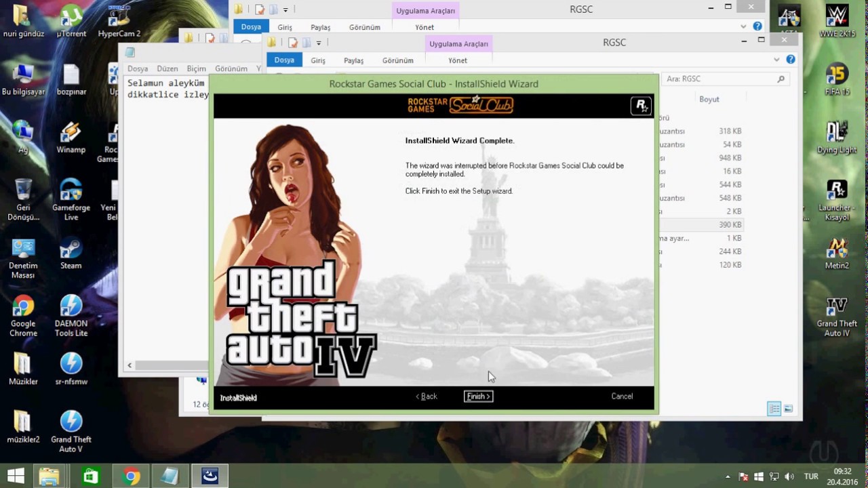Click the Finish button in the InstallShield wizard
Screen dimensions: 868x488
478,396
